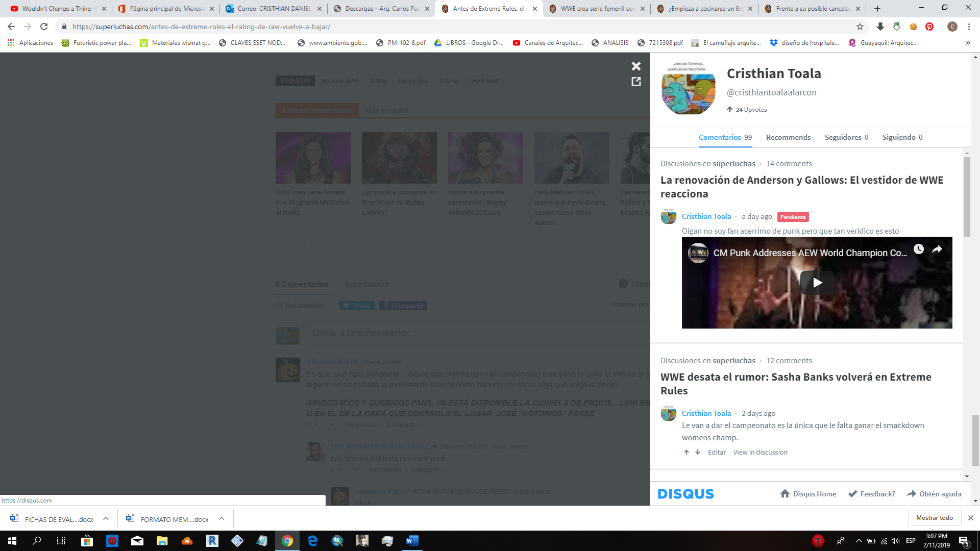Open Windows taskbar search
Viewport: 980px width, 551px height.
(x=37, y=541)
